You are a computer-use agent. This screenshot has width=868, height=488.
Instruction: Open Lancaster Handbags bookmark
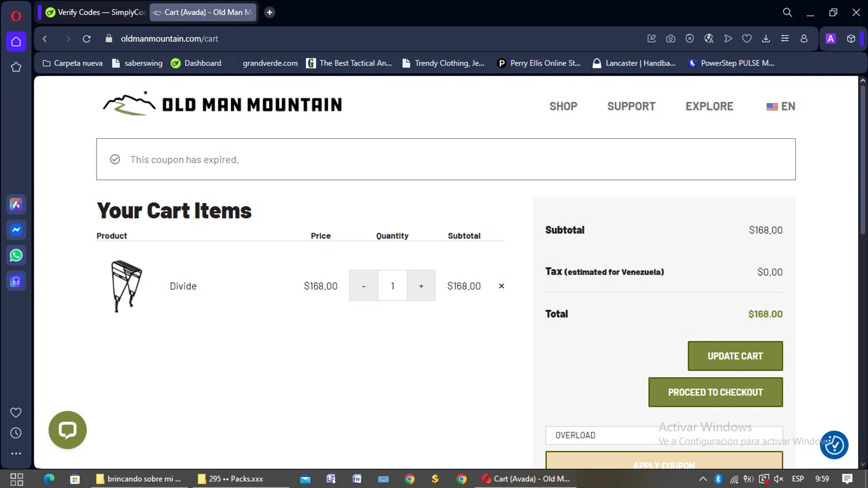click(634, 63)
